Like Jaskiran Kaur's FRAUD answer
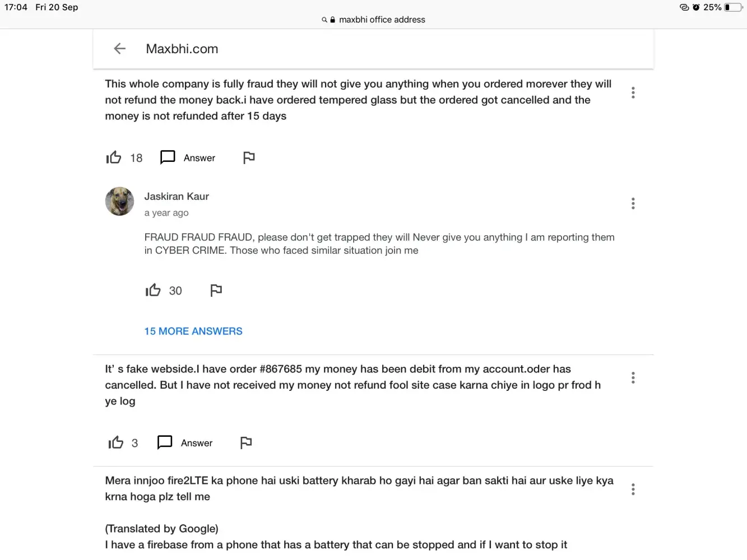Viewport: 747px width, 560px height. (x=153, y=290)
